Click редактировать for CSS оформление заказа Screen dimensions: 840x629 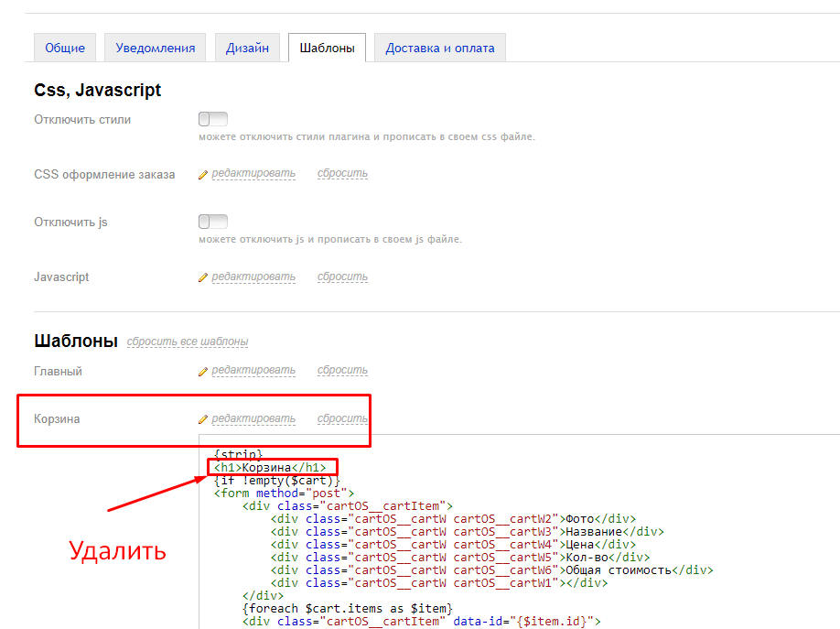tap(253, 173)
